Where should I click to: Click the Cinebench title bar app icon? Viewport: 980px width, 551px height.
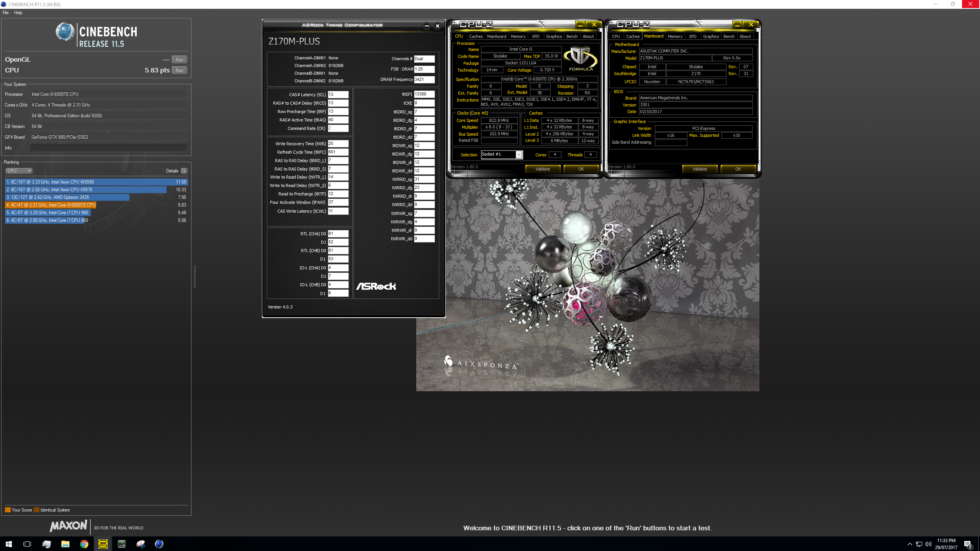click(3, 4)
